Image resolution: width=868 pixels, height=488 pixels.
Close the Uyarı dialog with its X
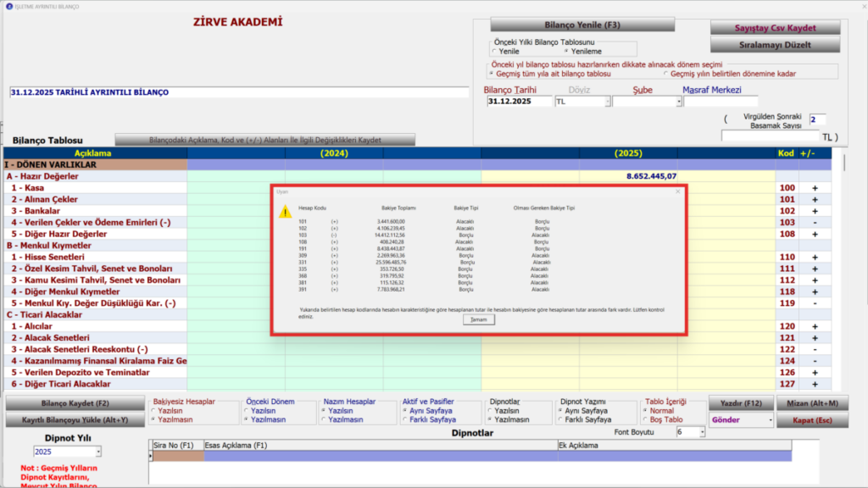677,191
